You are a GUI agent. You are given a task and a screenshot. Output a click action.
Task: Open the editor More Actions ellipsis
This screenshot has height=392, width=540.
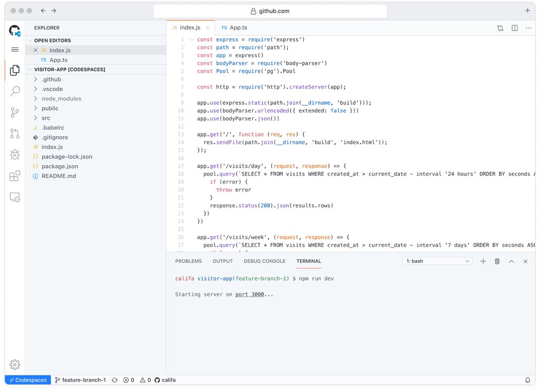point(528,28)
